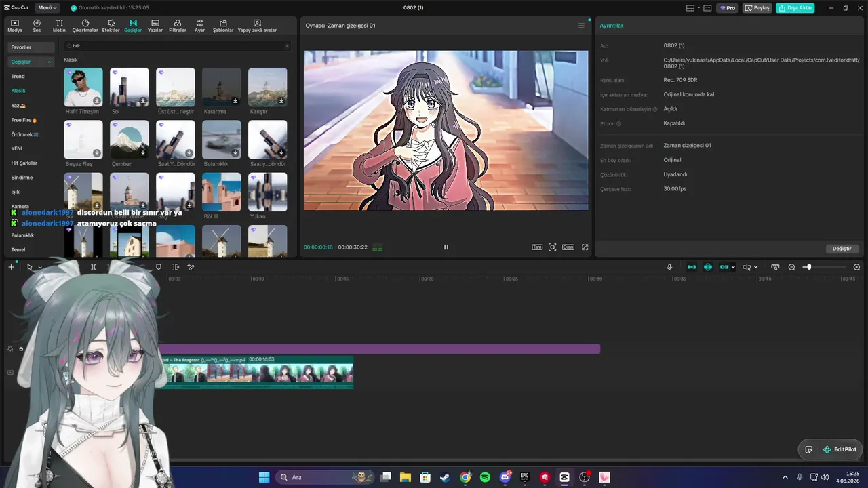Click the marker shield icon in timeline toolbar
The image size is (868, 488).
pos(159,267)
